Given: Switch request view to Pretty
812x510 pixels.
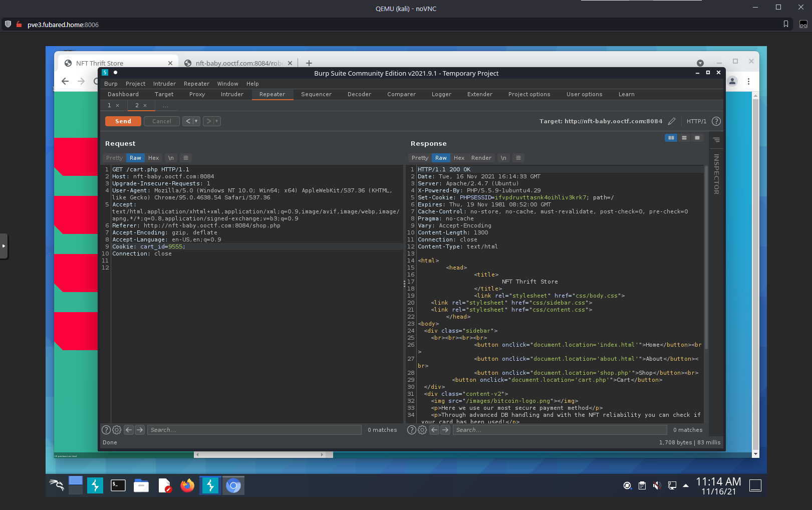Looking at the screenshot, I should point(114,158).
